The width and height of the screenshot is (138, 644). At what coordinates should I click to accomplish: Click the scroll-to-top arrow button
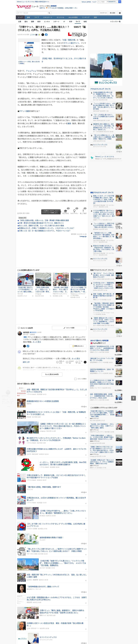click(133, 398)
